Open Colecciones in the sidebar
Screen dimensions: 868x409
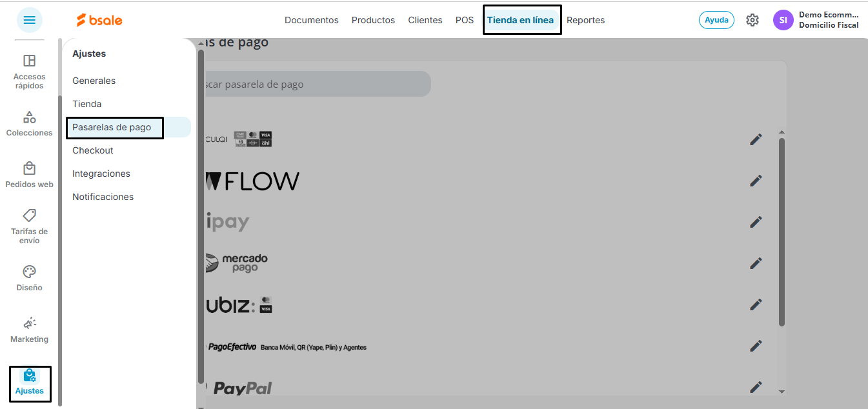coord(30,124)
